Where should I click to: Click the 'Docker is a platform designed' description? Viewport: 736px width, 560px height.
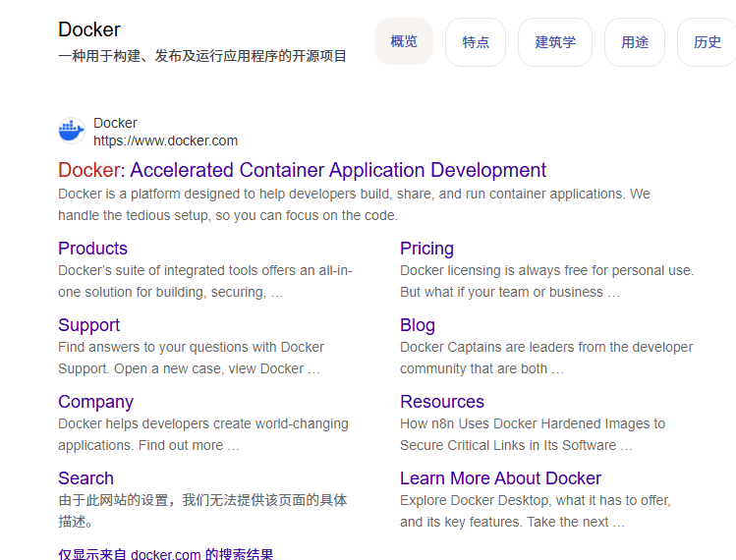click(x=354, y=204)
